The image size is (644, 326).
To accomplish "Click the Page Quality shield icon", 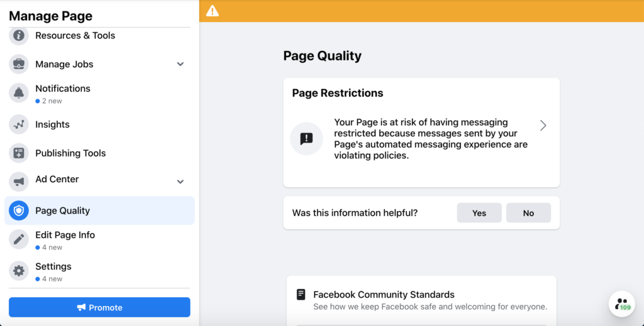I will click(x=18, y=211).
